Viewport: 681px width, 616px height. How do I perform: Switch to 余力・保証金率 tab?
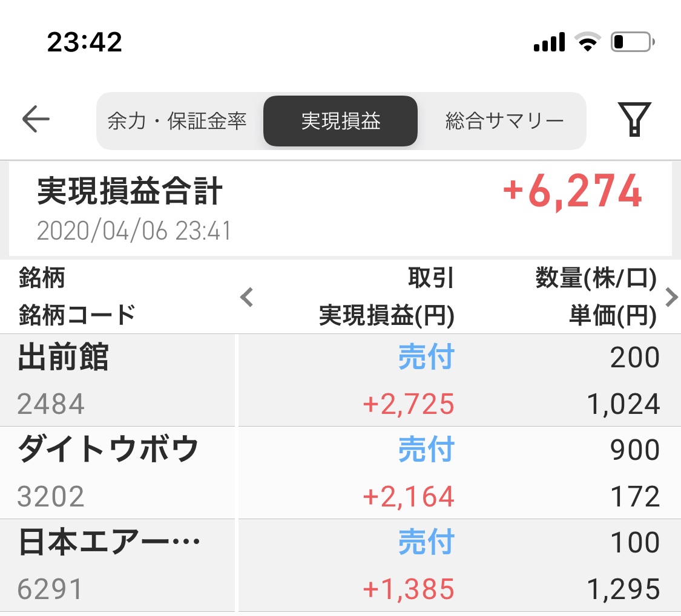tap(177, 121)
